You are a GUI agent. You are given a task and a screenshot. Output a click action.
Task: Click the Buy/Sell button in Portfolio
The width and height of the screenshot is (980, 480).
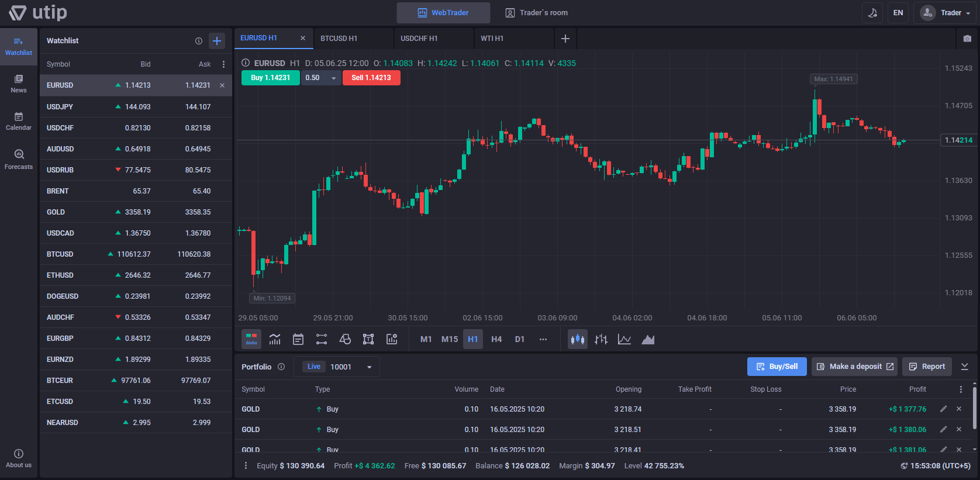pyautogui.click(x=777, y=367)
